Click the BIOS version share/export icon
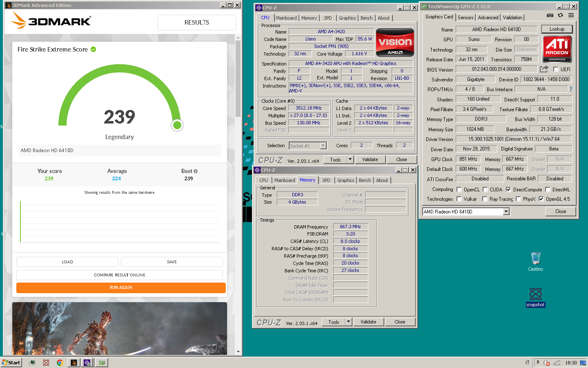 [544, 69]
